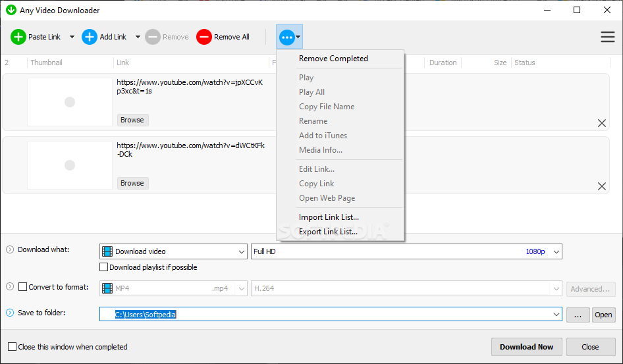The height and width of the screenshot is (364, 623).
Task: Click the Thumbnail column header
Action: [47, 63]
